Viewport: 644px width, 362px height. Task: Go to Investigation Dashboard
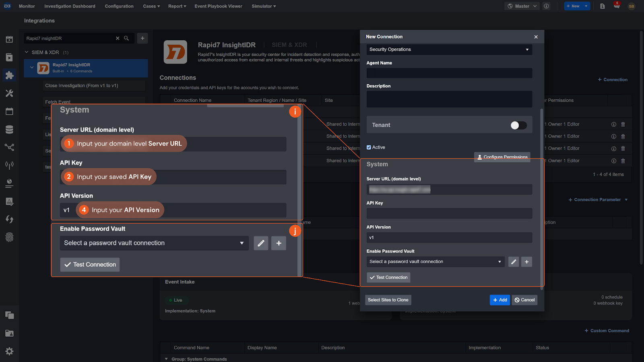point(70,6)
